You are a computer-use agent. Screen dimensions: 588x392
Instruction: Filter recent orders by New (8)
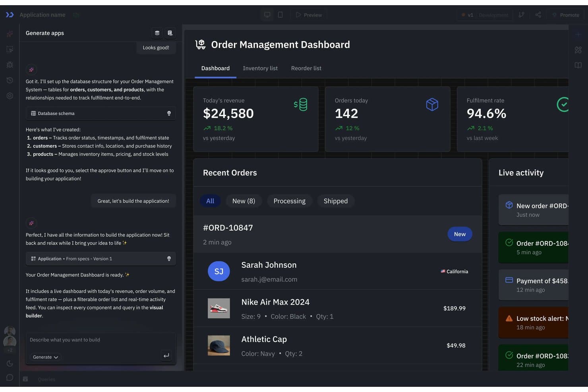[x=244, y=201]
